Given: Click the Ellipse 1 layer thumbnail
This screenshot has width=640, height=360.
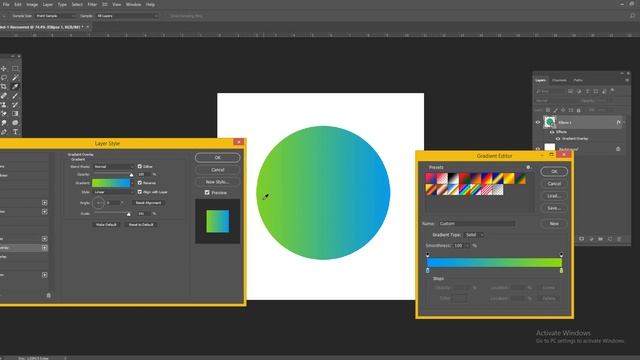Looking at the screenshot, I should 549,122.
